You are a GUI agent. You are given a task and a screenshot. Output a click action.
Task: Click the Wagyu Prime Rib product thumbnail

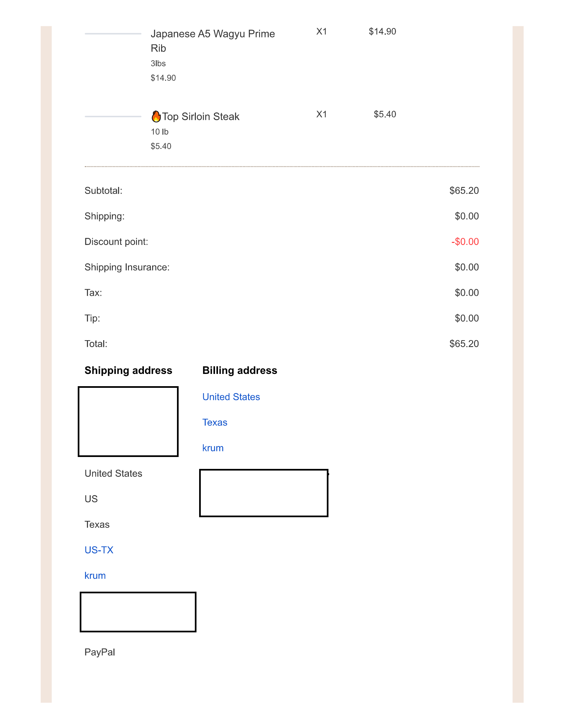coord(113,34)
